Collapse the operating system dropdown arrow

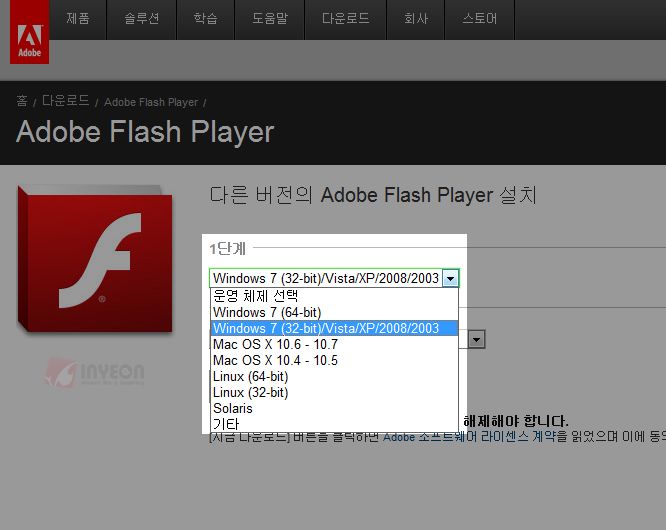click(x=450, y=279)
